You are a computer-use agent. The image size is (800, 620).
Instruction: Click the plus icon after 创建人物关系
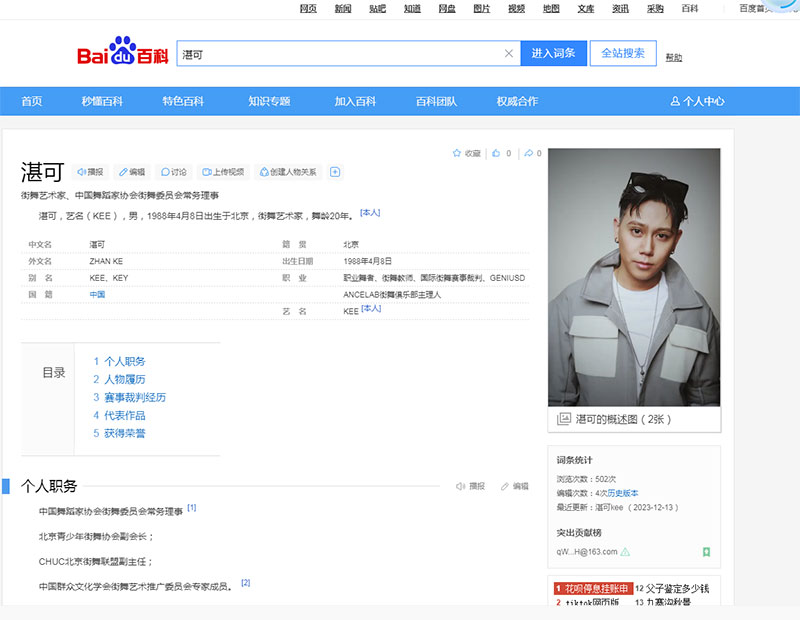coord(335,172)
